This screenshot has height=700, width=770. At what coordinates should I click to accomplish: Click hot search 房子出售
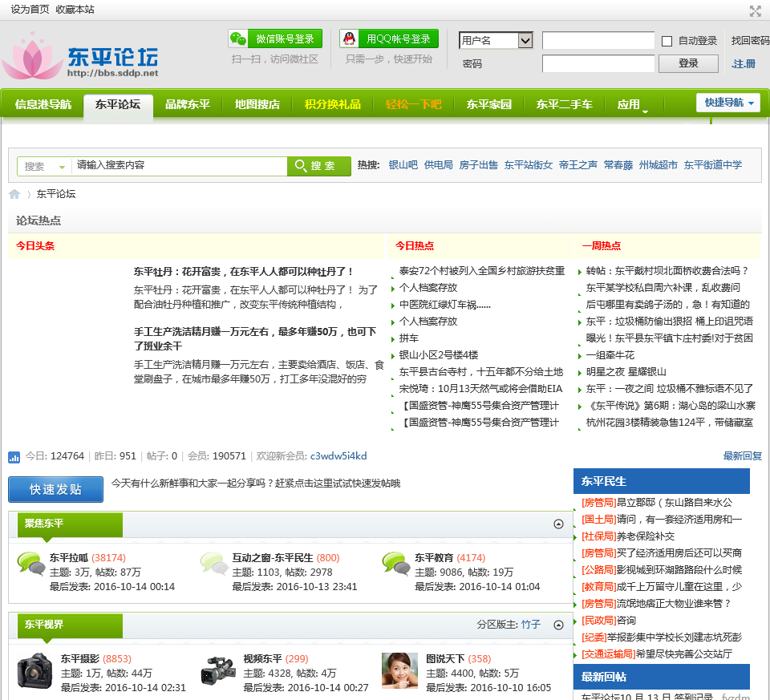478,165
